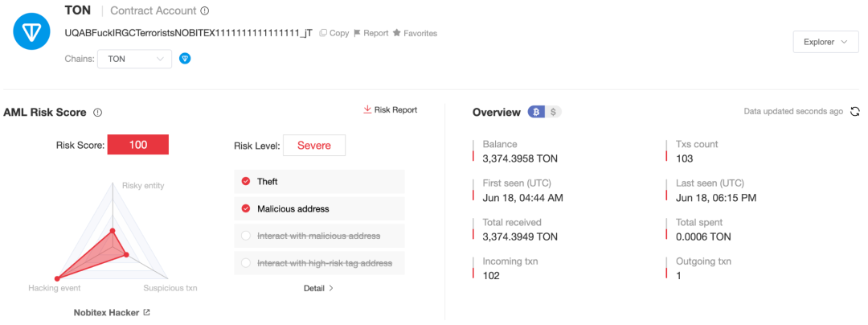Refresh the overview data
This screenshot has width=868, height=325.
click(x=855, y=112)
